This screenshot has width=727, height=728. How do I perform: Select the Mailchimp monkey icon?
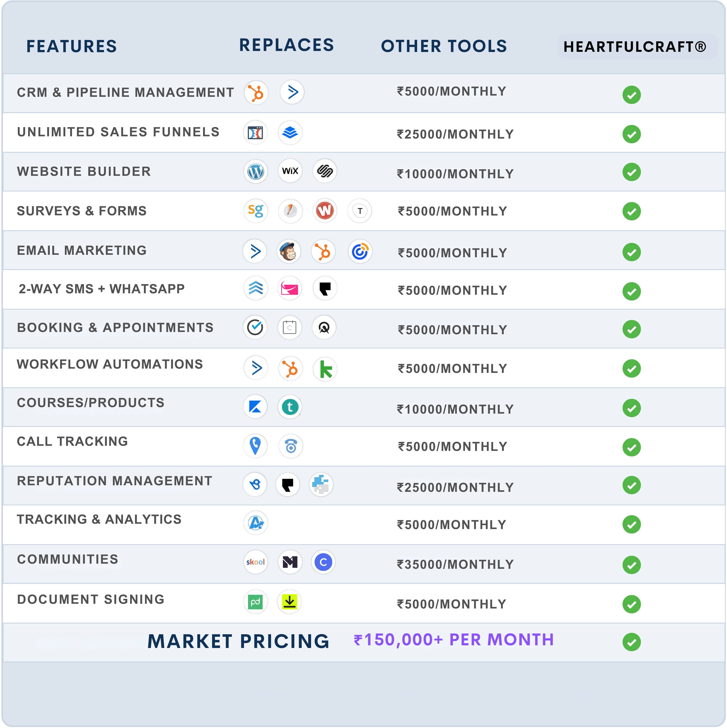[289, 251]
